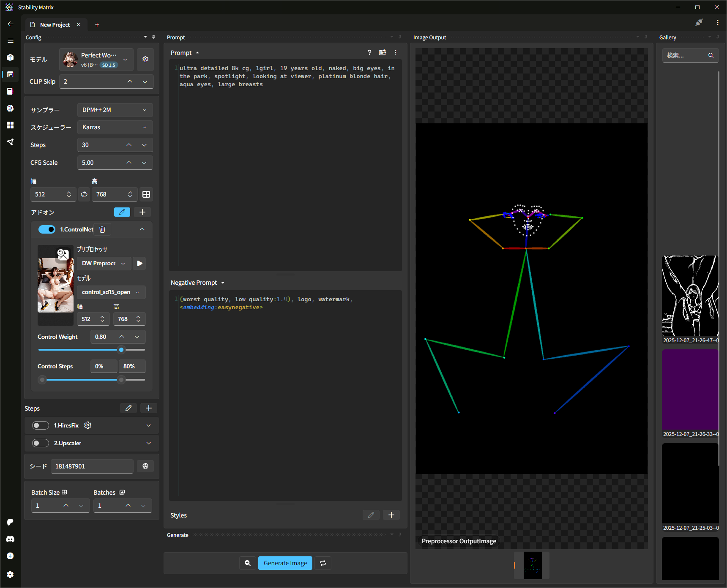
Task: Click the Generate Image button
Action: pyautogui.click(x=285, y=563)
